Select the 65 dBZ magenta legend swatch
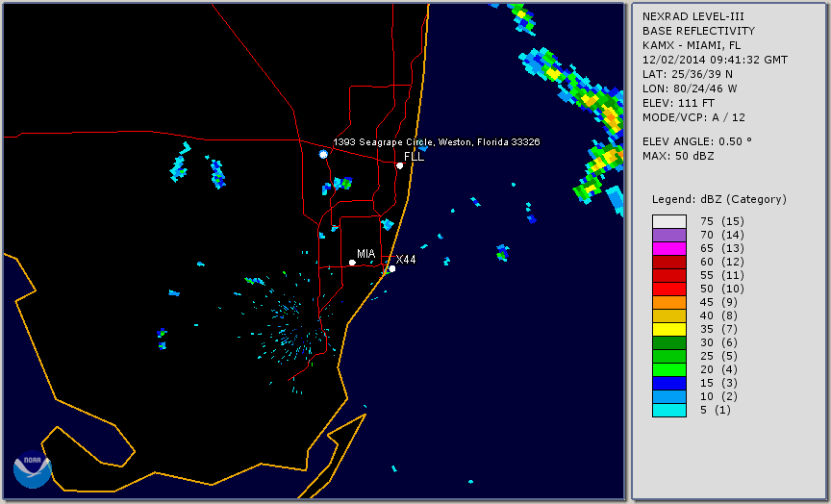Screen dimensions: 831x504 coord(669,248)
